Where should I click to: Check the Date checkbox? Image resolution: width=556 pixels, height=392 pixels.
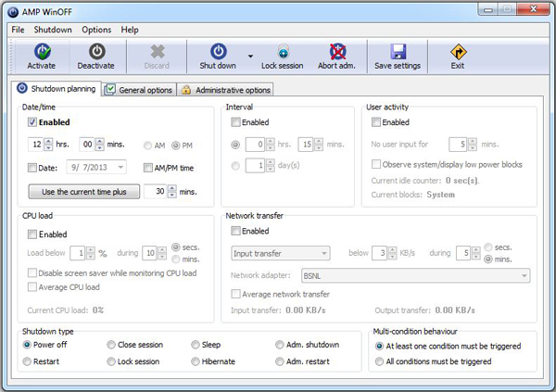click(32, 168)
